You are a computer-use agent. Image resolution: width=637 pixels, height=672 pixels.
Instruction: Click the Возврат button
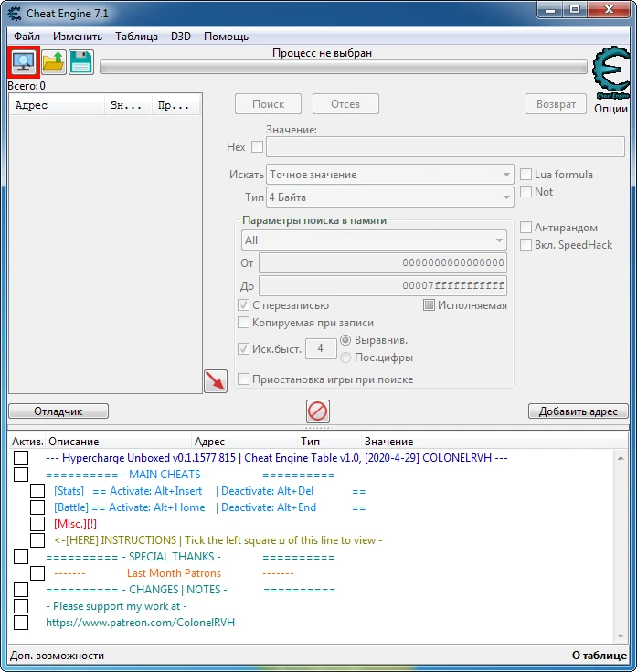tap(556, 104)
